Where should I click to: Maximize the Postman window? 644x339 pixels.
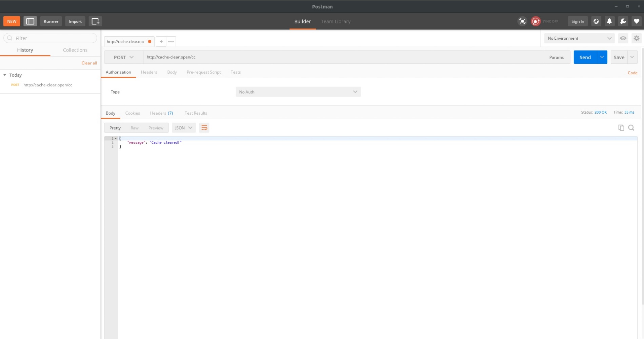point(627,6)
